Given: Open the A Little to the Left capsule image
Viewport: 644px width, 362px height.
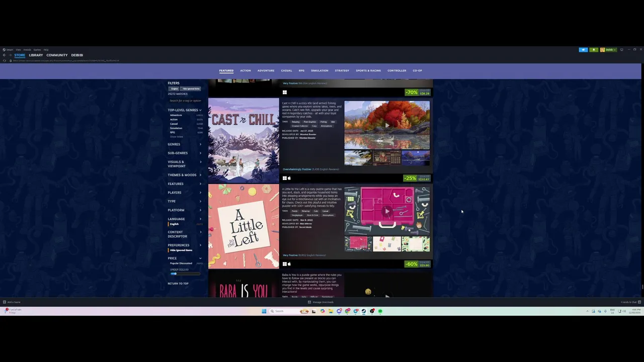Looking at the screenshot, I should coord(244,226).
